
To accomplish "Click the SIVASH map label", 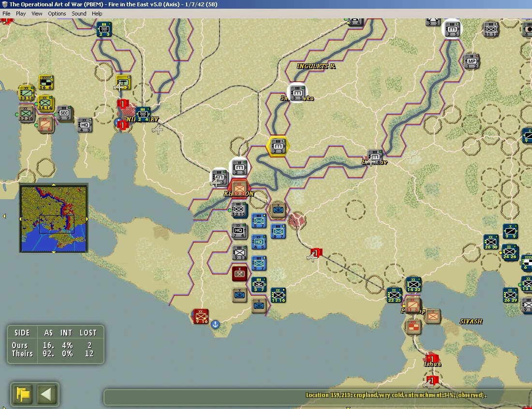I will tap(471, 321).
